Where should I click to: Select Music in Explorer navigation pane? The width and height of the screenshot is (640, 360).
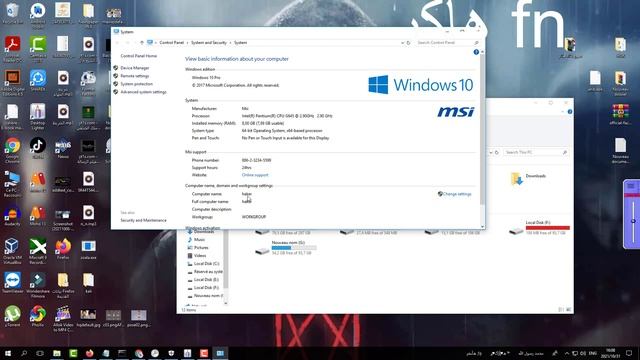(x=199, y=240)
